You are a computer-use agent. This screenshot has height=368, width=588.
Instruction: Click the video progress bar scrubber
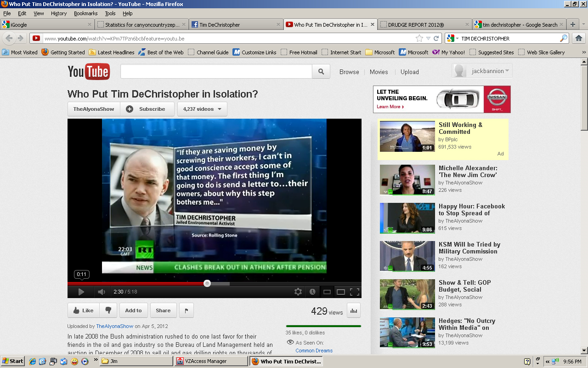coord(207,283)
